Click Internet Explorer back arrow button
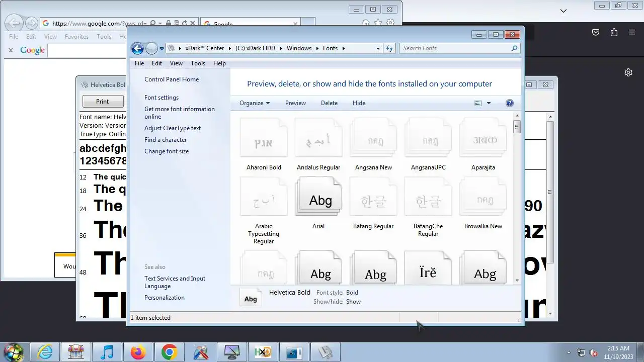 (14, 23)
